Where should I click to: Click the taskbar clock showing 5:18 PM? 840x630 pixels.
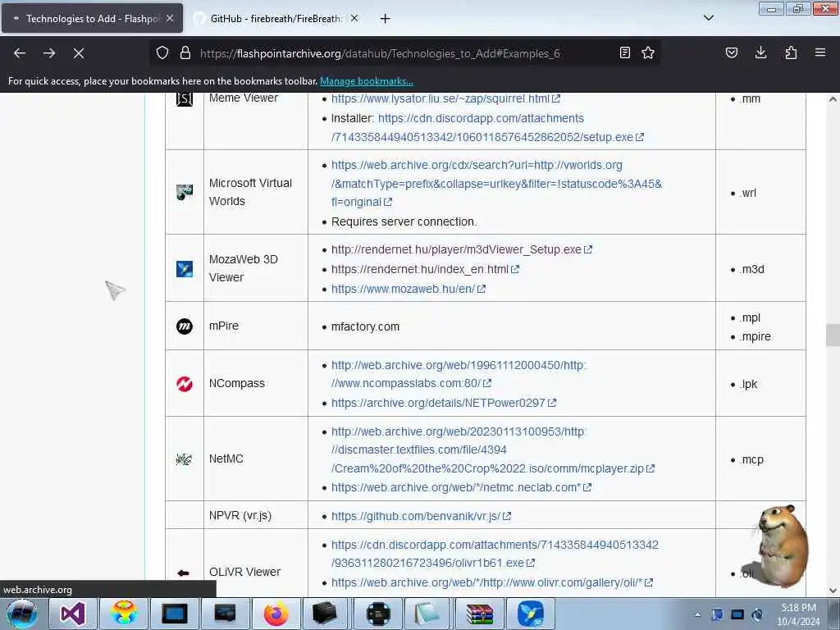coord(798,614)
